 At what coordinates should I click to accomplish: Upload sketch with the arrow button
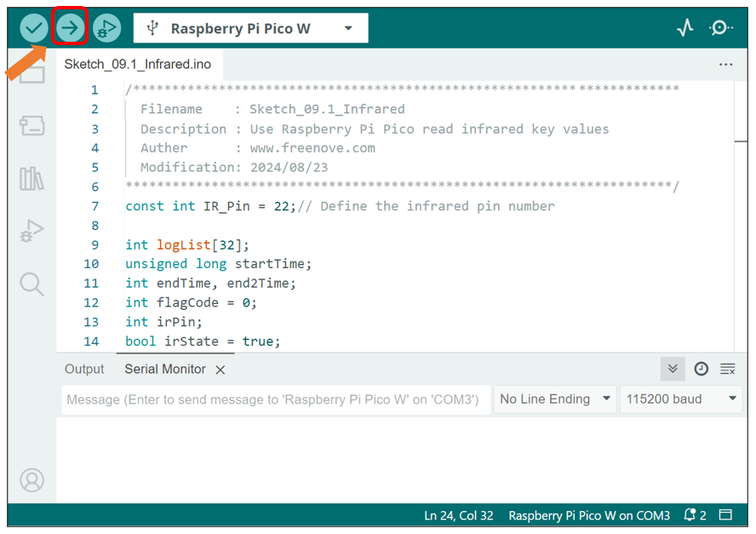[70, 28]
